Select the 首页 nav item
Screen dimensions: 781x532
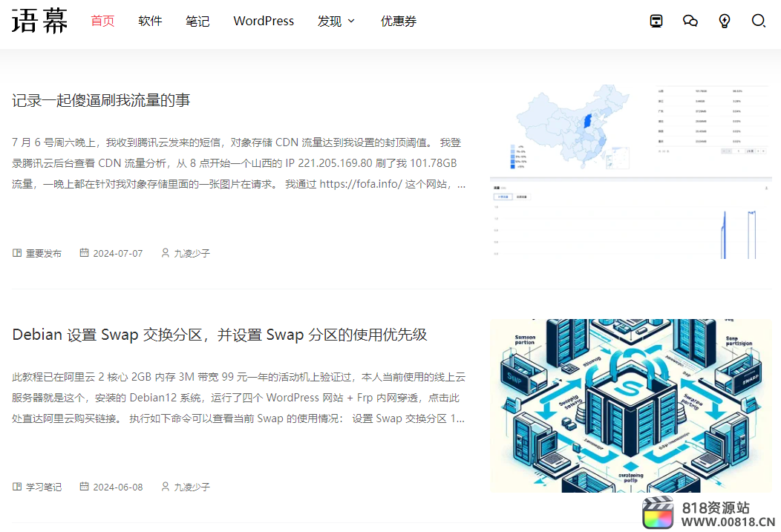click(102, 21)
